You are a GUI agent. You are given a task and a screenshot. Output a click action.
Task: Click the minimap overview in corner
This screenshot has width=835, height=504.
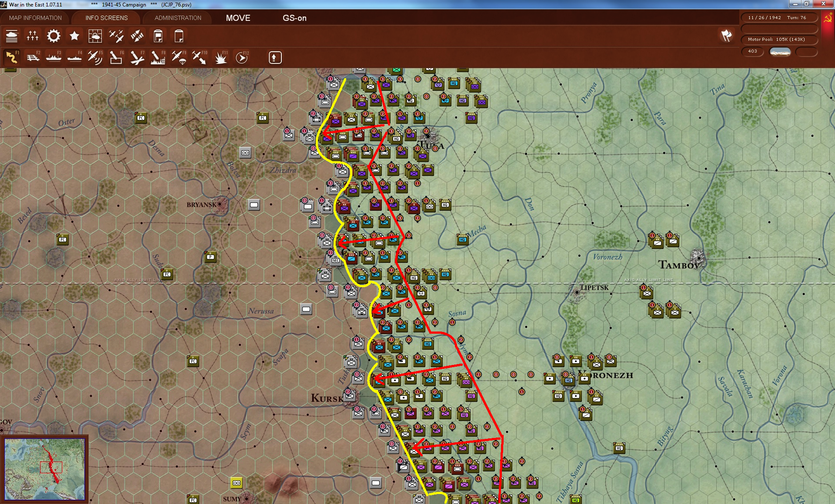(x=44, y=468)
